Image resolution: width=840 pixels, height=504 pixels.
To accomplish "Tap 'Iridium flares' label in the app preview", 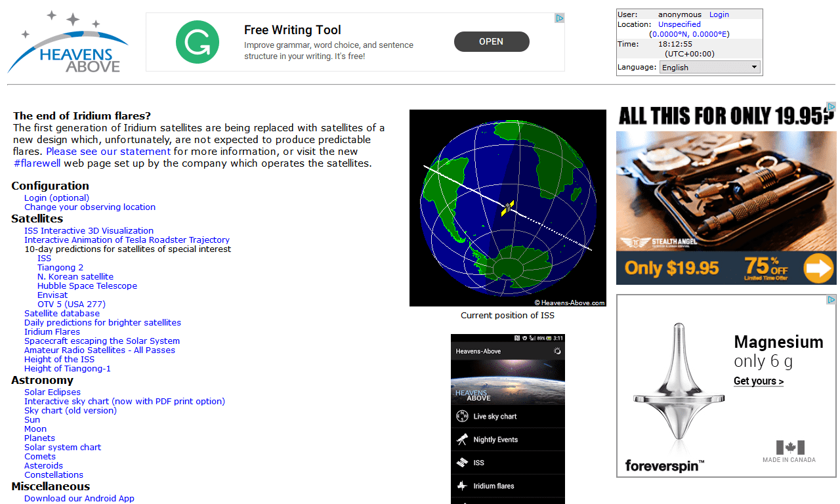I will click(493, 486).
